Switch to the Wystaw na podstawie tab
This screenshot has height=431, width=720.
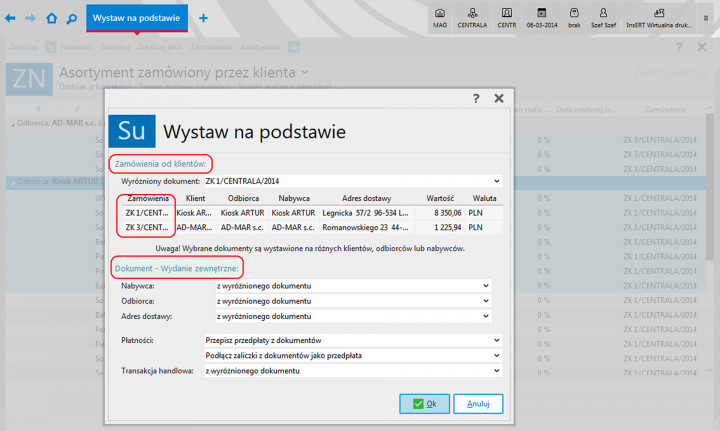click(x=136, y=18)
